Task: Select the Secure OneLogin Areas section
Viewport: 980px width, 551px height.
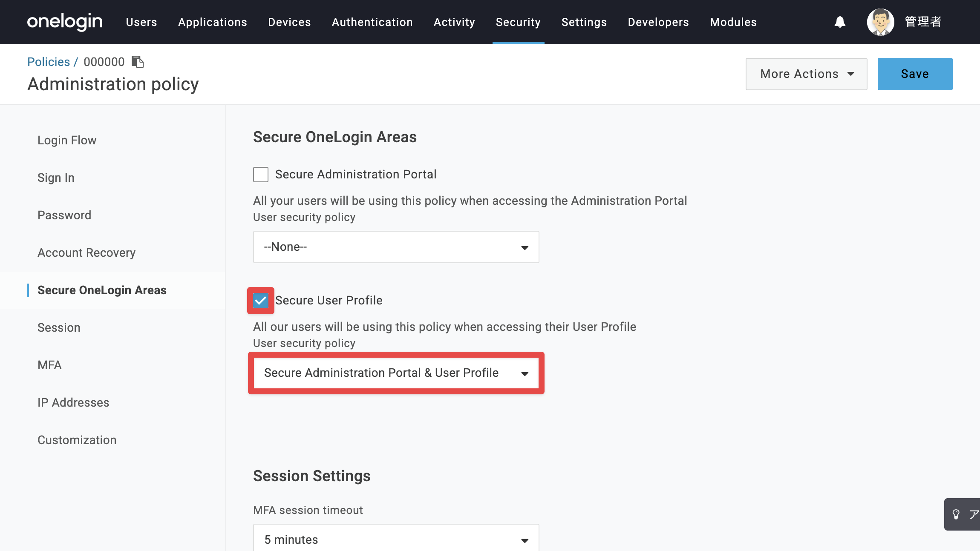Action: point(102,290)
